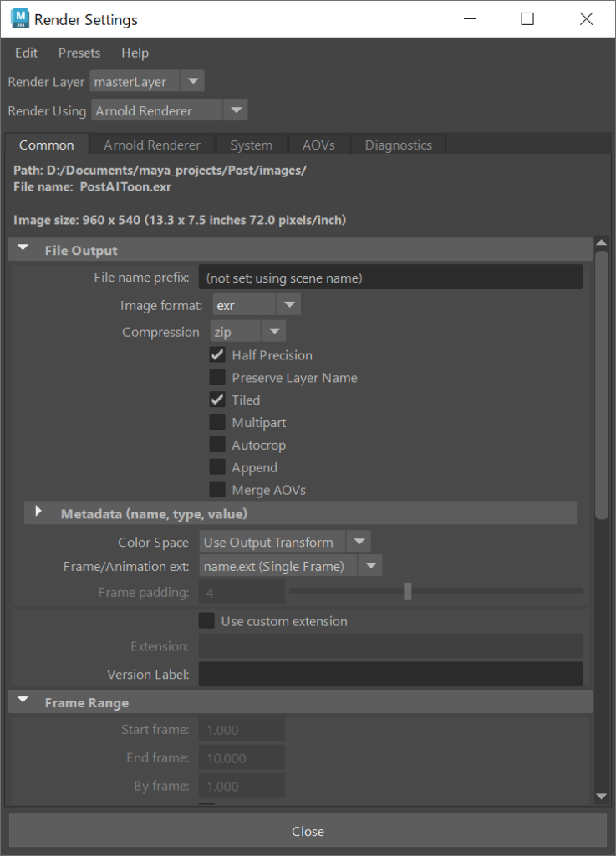Enable the Merge AOVs checkbox
Image resolution: width=616 pixels, height=856 pixels.
[217, 490]
